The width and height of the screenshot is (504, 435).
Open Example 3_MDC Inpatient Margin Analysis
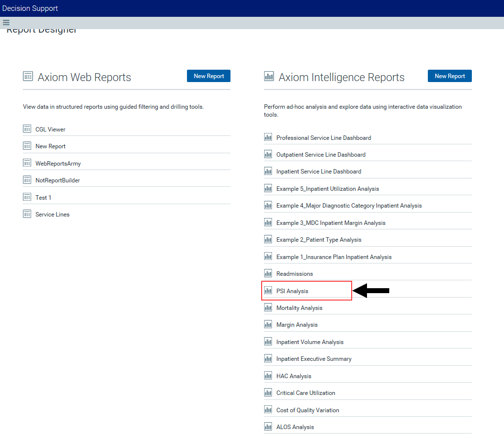click(x=331, y=223)
